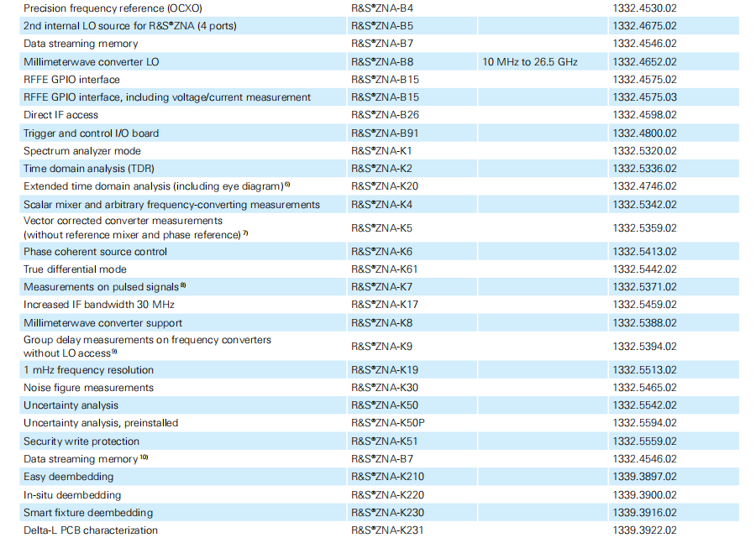Click "Millimeterwave converter support" label
The image size is (756, 538).
pyautogui.click(x=102, y=322)
